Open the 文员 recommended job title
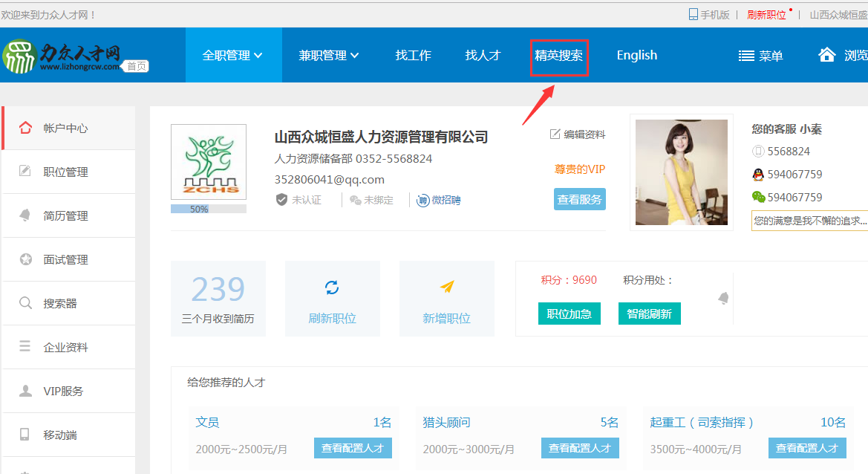Viewport: 868px width, 474px height. [x=208, y=422]
